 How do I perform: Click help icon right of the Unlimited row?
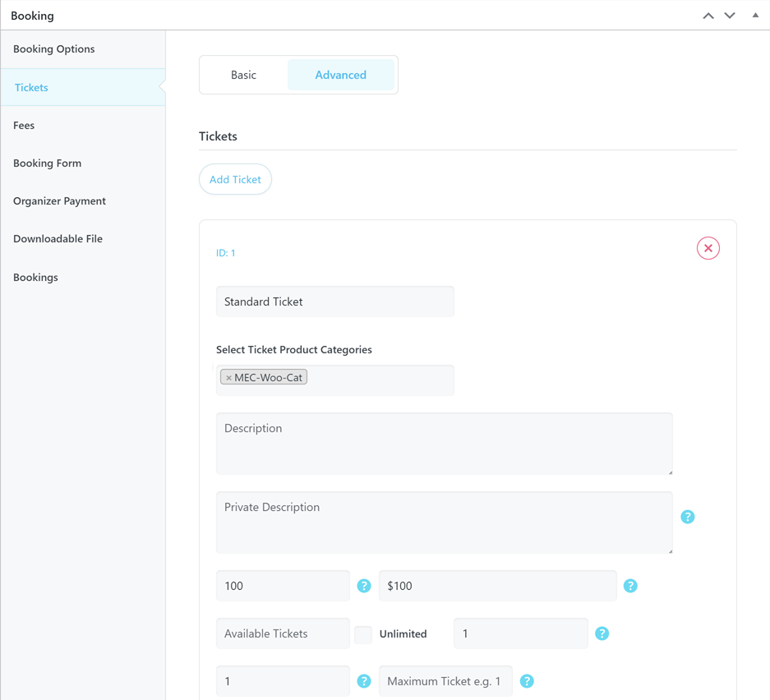click(x=602, y=633)
